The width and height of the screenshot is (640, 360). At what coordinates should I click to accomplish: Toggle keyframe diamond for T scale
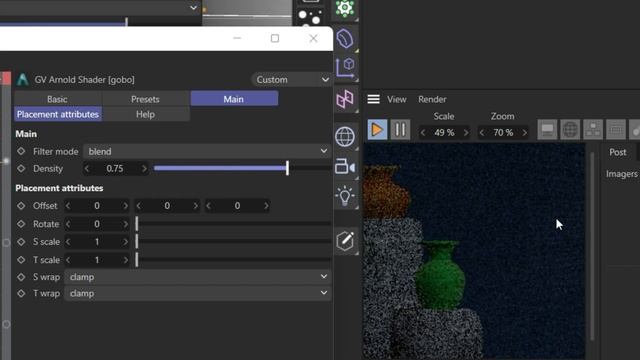21,260
